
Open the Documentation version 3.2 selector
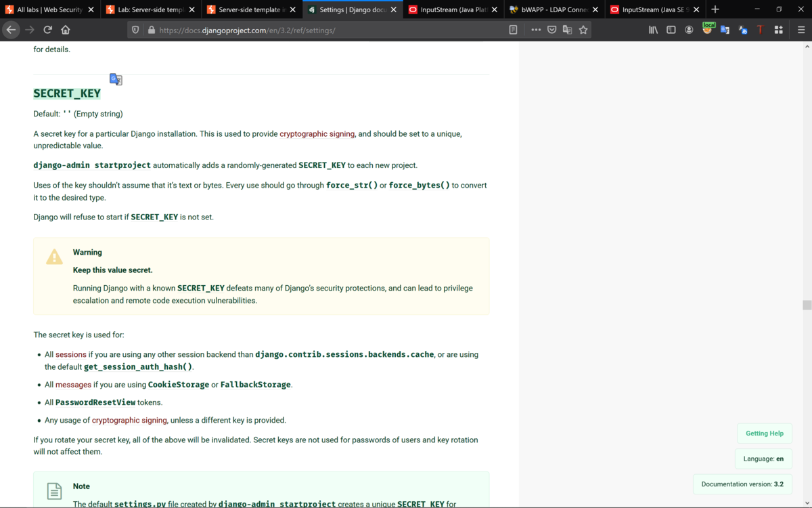742,484
